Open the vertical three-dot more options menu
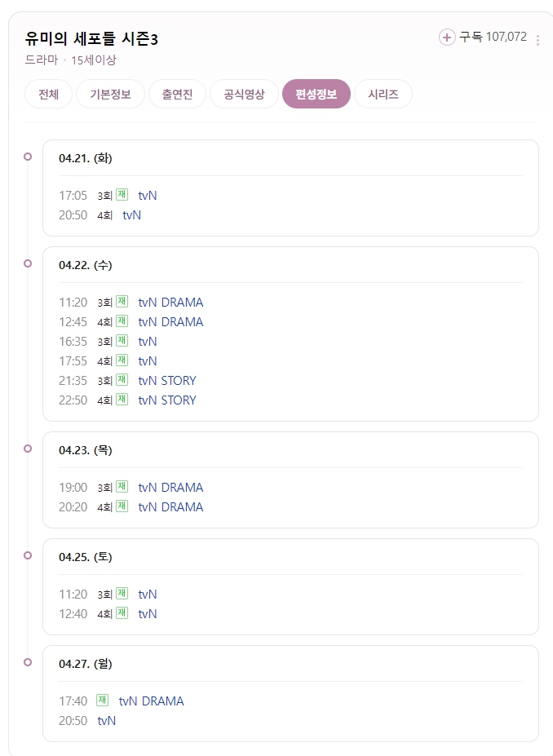The width and height of the screenshot is (553, 756). pos(538,40)
